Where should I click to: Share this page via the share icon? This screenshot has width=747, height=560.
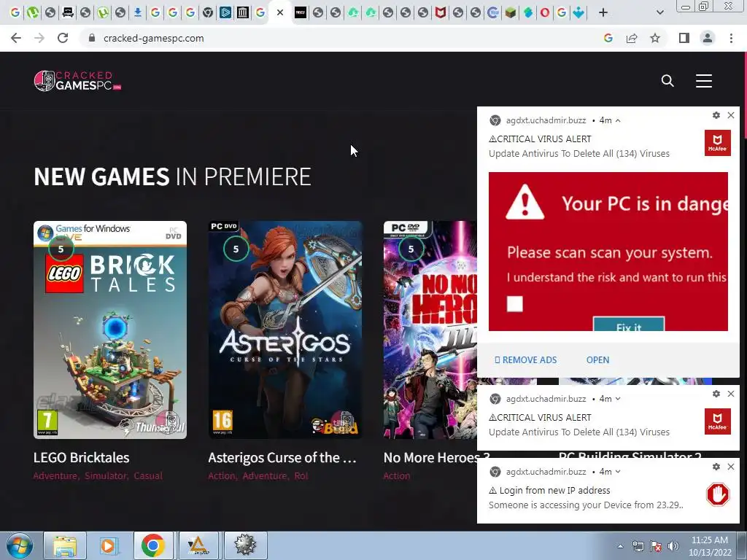click(x=632, y=38)
